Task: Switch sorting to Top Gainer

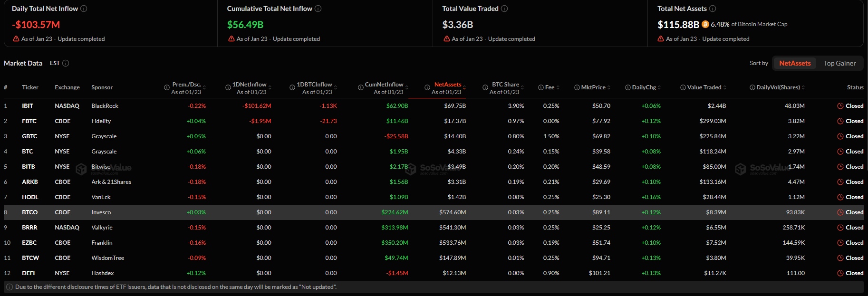Action: click(x=839, y=63)
